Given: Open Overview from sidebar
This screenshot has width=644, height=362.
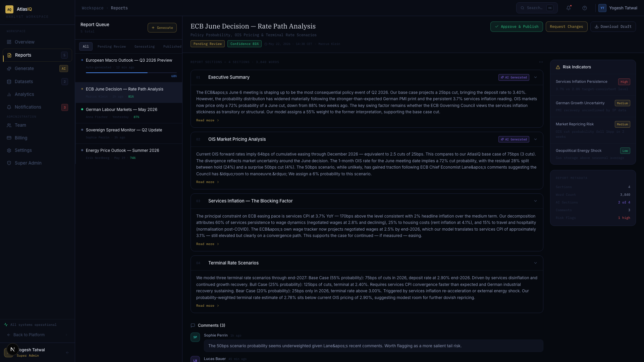Looking at the screenshot, I should pos(37,42).
